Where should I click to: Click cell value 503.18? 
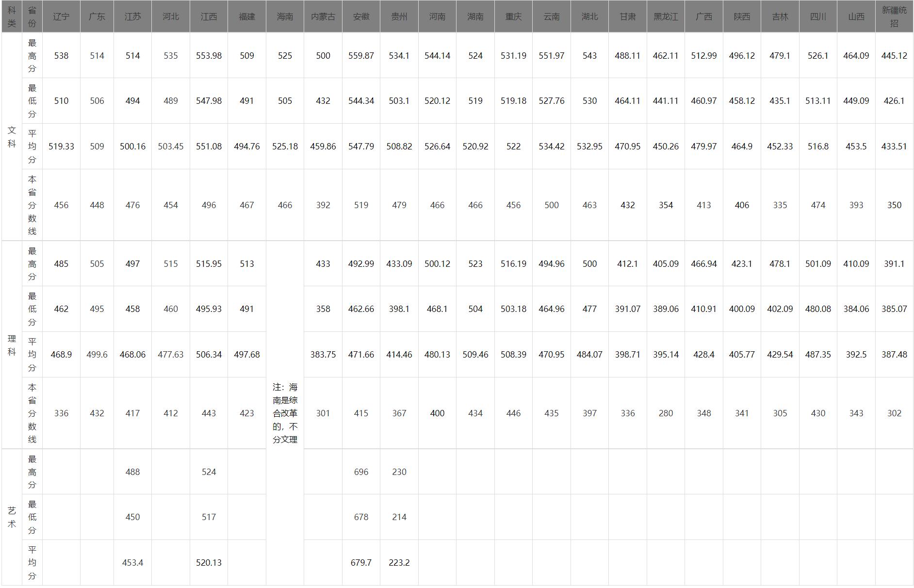[513, 309]
